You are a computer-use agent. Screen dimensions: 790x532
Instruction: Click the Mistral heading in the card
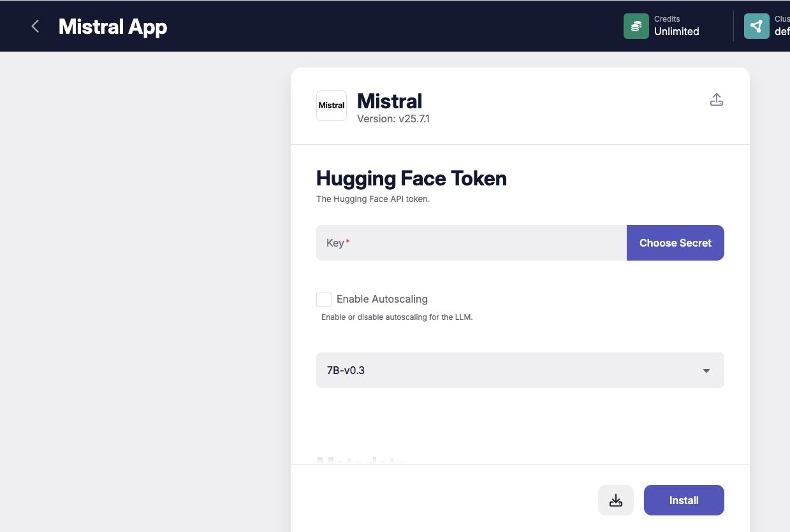(x=390, y=101)
